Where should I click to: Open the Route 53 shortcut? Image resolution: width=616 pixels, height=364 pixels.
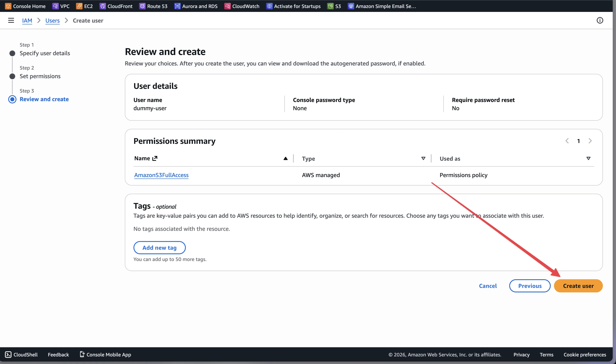coord(153,6)
